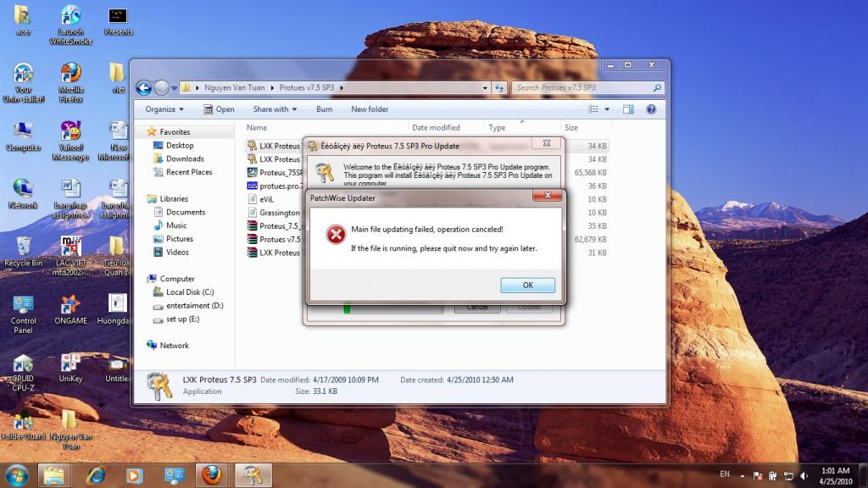This screenshot has width=868, height=488.
Task: Open the Windows Start menu
Action: pos(16,475)
